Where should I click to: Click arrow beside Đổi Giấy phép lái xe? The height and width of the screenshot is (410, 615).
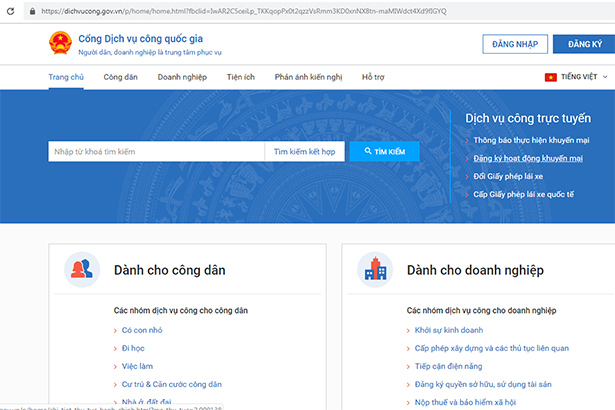click(466, 176)
